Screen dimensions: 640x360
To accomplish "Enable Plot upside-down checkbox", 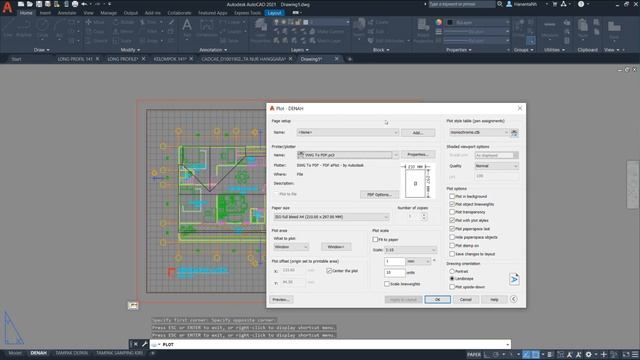I will click(x=452, y=287).
